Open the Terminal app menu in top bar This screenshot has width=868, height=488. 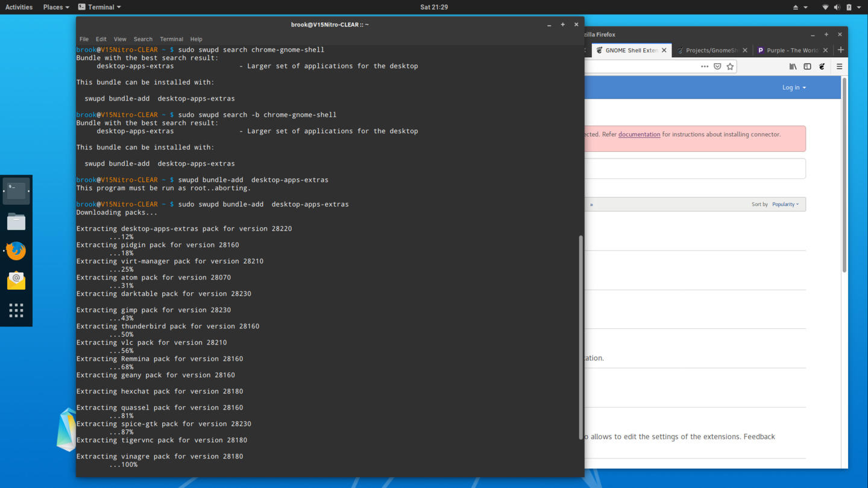99,7
